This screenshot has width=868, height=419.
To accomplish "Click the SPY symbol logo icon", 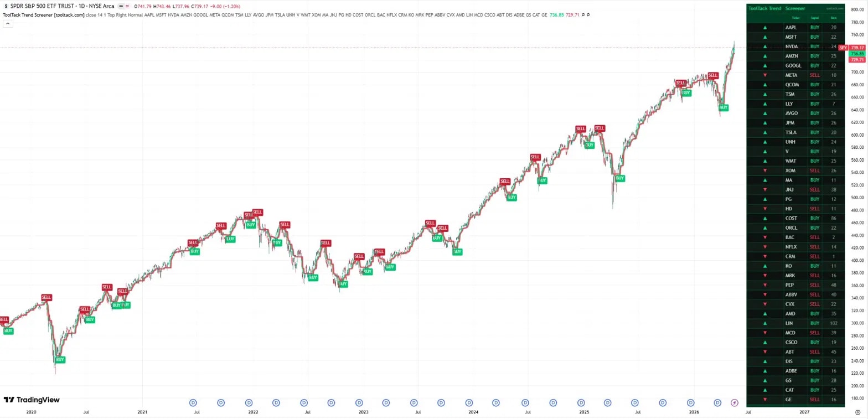I will click(5, 6).
